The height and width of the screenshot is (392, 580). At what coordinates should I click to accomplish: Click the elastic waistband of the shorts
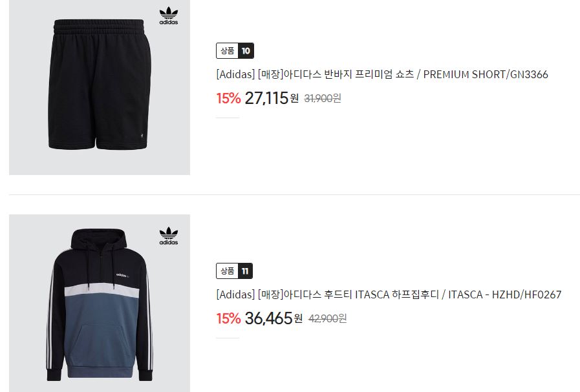(99, 26)
